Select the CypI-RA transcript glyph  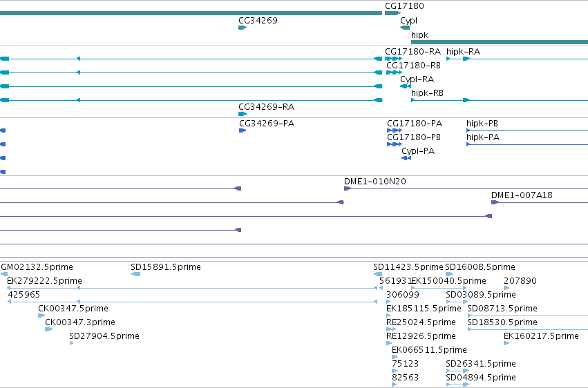(406, 86)
